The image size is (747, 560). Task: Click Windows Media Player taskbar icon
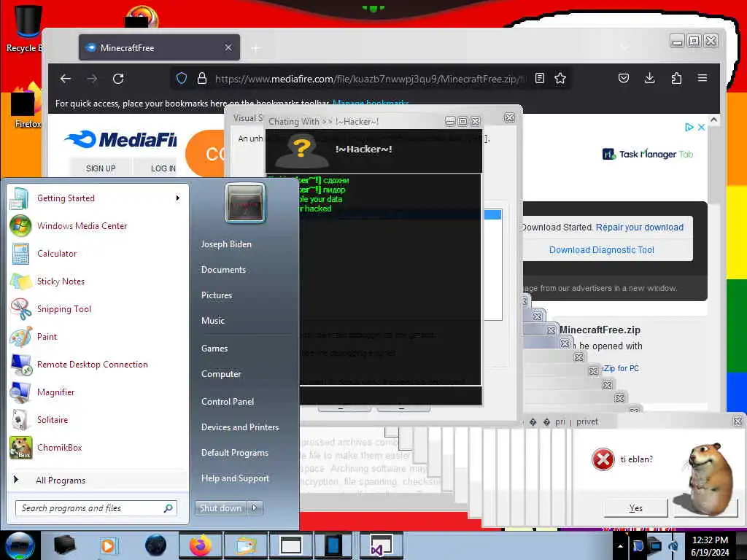click(109, 545)
